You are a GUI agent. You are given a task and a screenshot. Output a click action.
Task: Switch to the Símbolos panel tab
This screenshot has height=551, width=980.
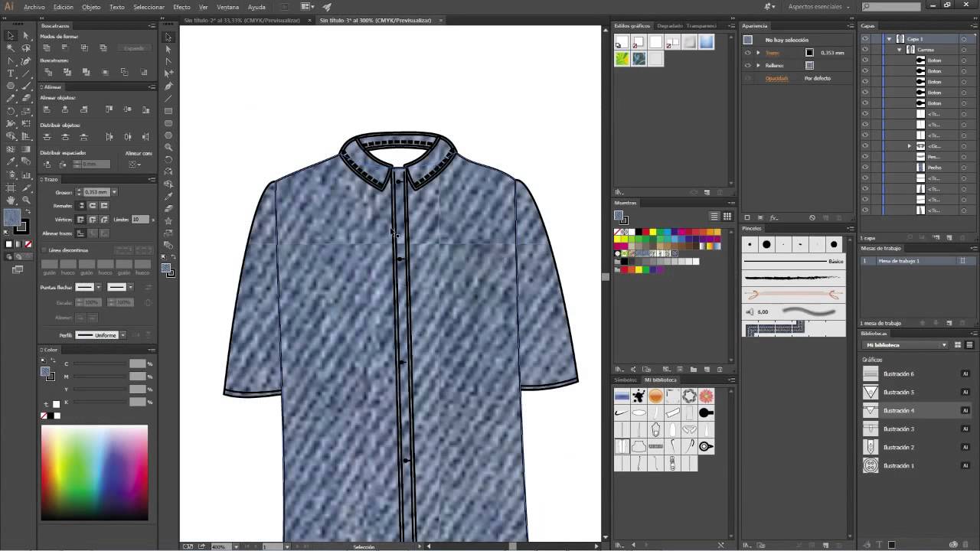click(626, 380)
